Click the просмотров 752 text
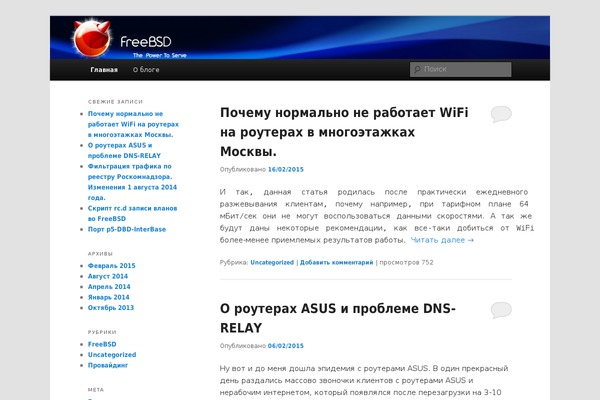Viewport: 600px width, 400px height. [x=406, y=263]
